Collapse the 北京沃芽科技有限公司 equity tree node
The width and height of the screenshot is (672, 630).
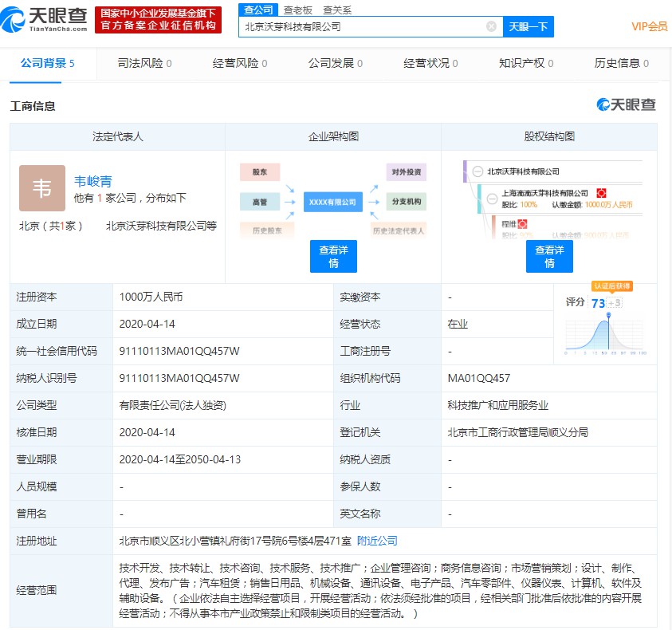[477, 171]
